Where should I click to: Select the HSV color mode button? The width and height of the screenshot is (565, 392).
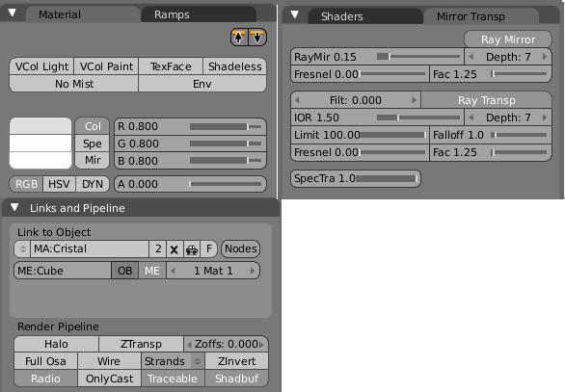coord(59,184)
